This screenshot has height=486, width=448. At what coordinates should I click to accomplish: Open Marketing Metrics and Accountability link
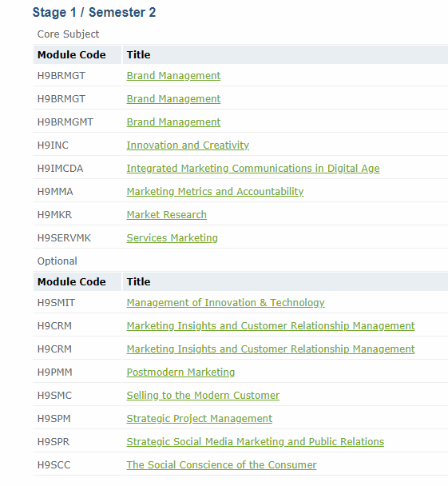[215, 192]
